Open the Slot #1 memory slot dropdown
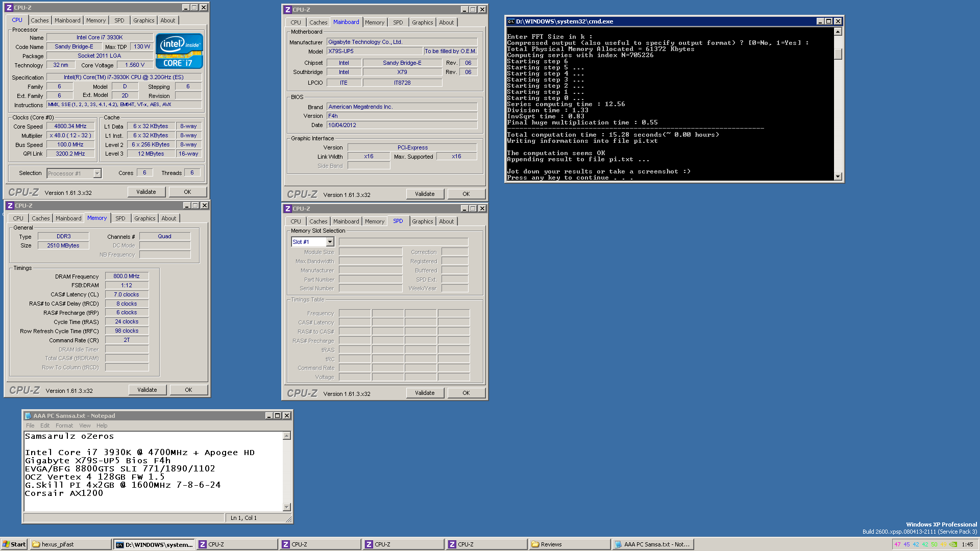The height and width of the screenshot is (551, 980). [330, 242]
